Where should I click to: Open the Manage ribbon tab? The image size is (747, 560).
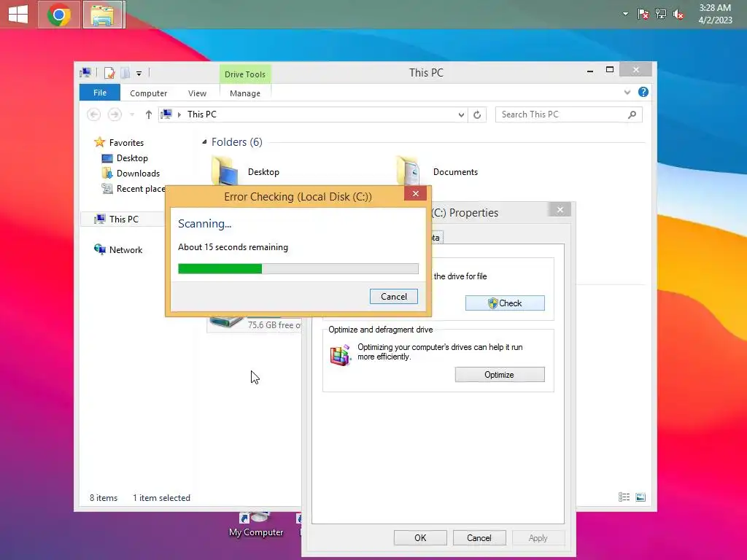tap(245, 93)
